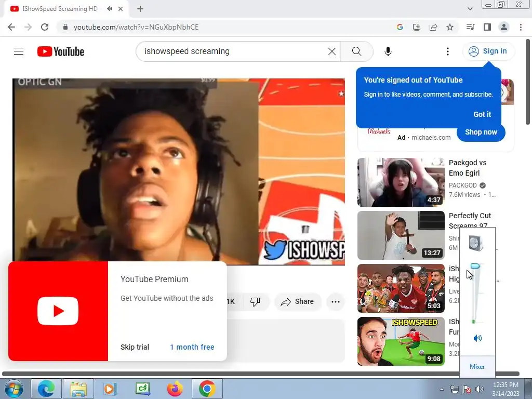Screen dimensions: 532x399
Task: Clear search text with X
Action: click(332, 51)
